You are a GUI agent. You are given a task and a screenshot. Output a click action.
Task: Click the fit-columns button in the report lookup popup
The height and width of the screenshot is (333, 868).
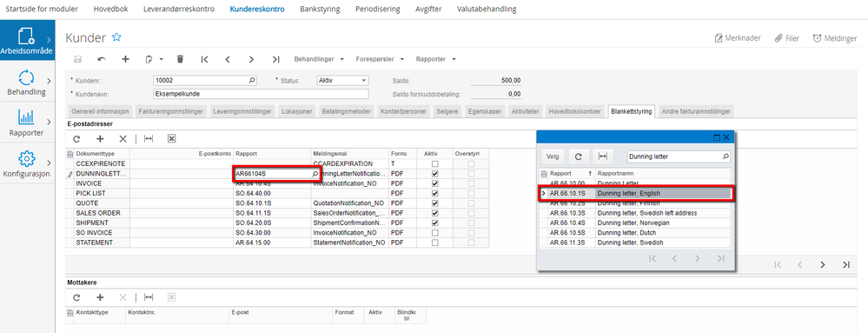(x=602, y=157)
